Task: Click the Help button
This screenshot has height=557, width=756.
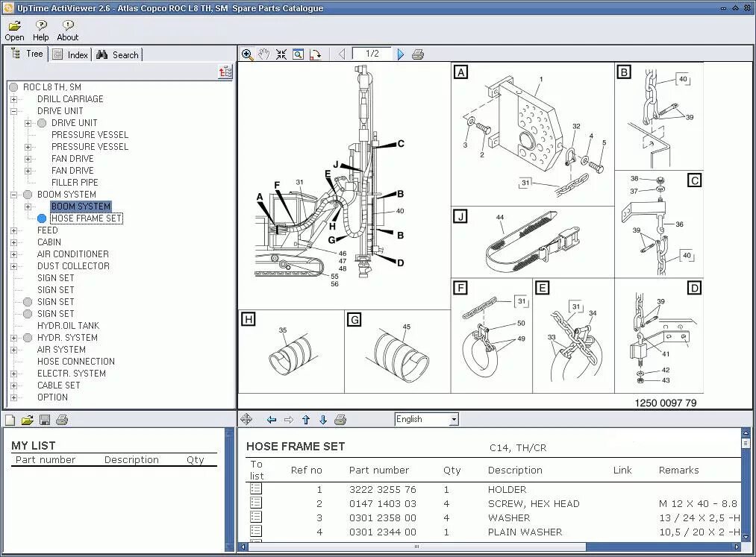Action: click(41, 30)
